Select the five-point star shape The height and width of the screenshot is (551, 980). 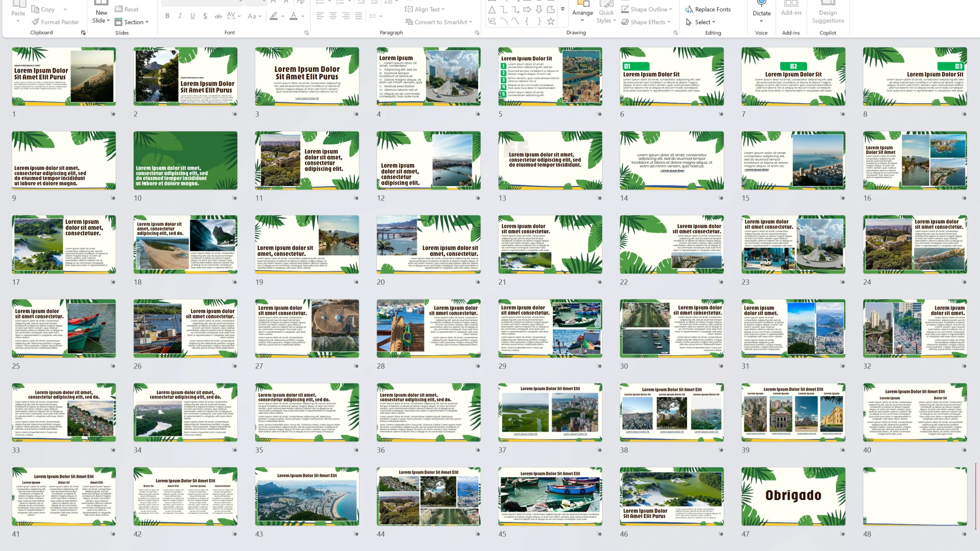tap(551, 21)
